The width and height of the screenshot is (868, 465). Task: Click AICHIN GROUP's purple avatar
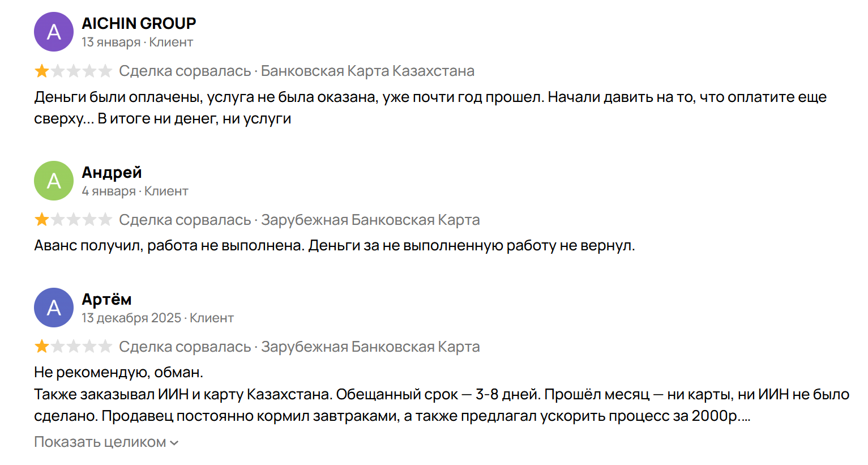point(54,32)
